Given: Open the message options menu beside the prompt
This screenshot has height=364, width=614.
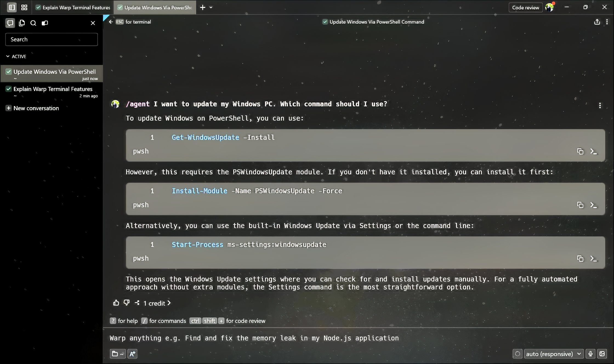Looking at the screenshot, I should (600, 106).
